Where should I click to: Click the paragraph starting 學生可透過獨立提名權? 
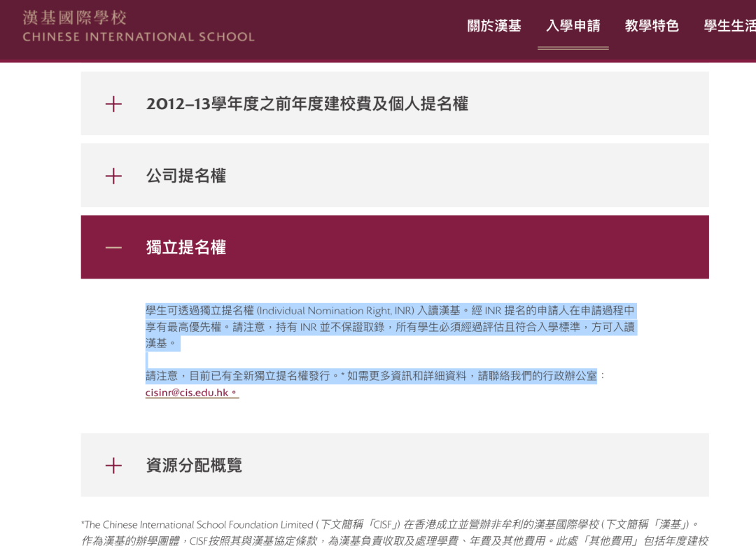[x=391, y=327]
